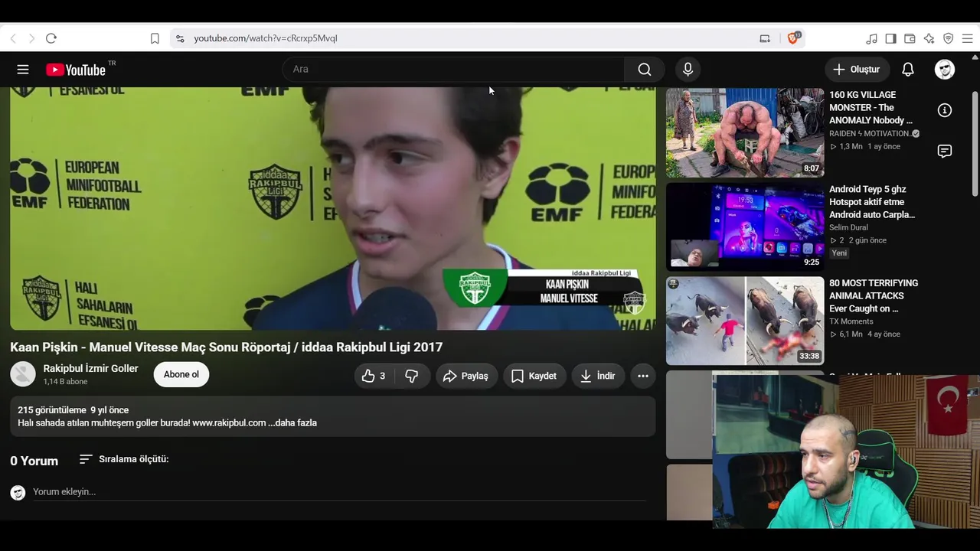
Task: Open the Rakipbul İzmir Goller channel avatar
Action: point(23,374)
